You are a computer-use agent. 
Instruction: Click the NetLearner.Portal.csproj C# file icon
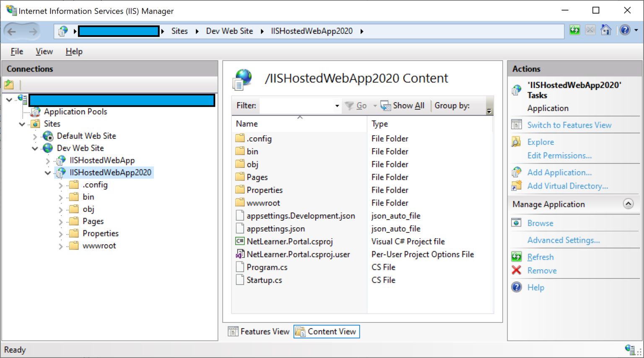coord(240,241)
